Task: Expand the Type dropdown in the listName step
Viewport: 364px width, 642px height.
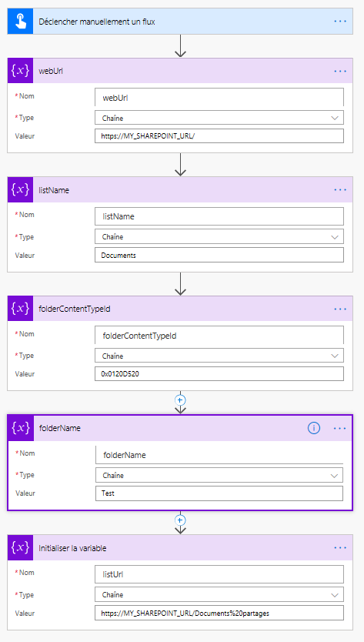Action: point(219,236)
